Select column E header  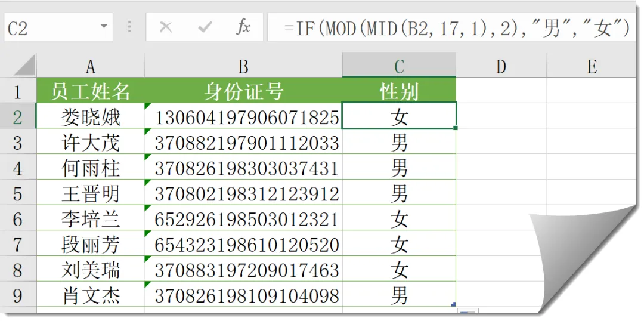[x=592, y=66]
